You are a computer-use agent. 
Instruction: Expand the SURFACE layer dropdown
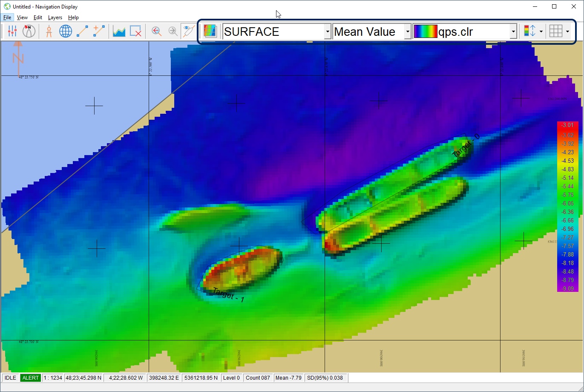(327, 32)
